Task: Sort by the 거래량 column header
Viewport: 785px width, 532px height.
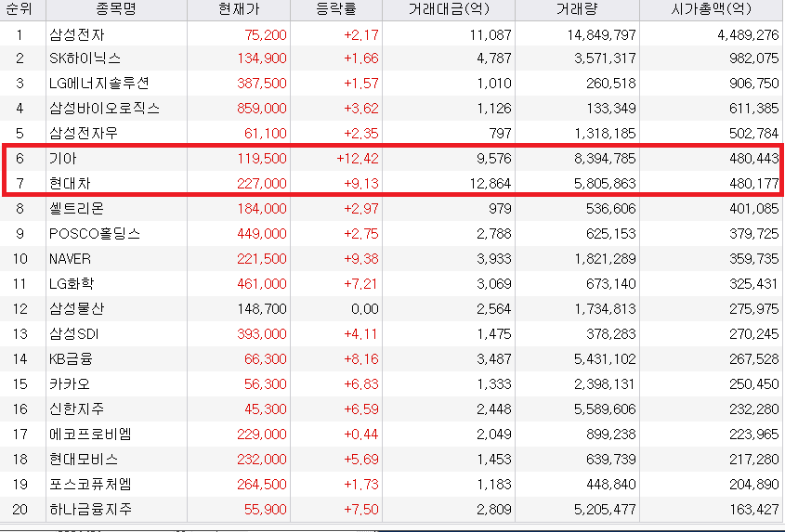Action: (x=577, y=9)
